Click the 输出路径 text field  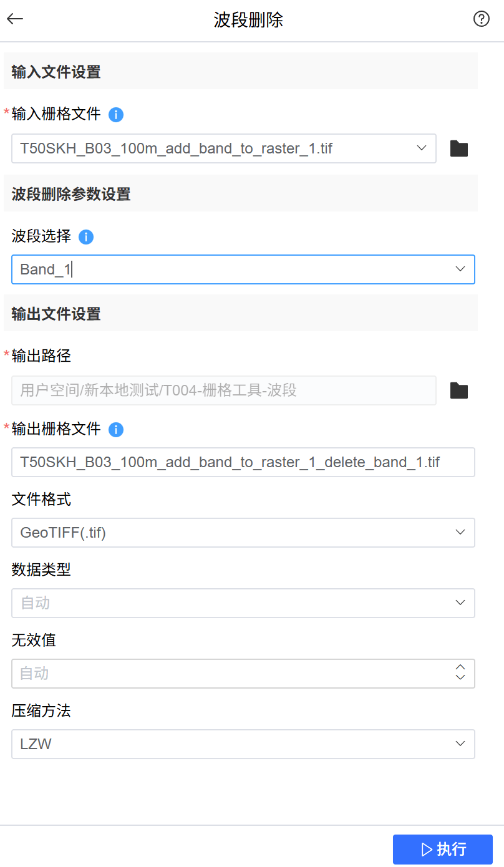coord(223,390)
